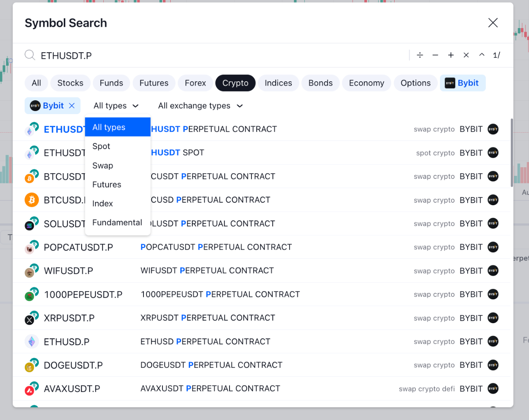Switch to the Stocks category tab

70,83
